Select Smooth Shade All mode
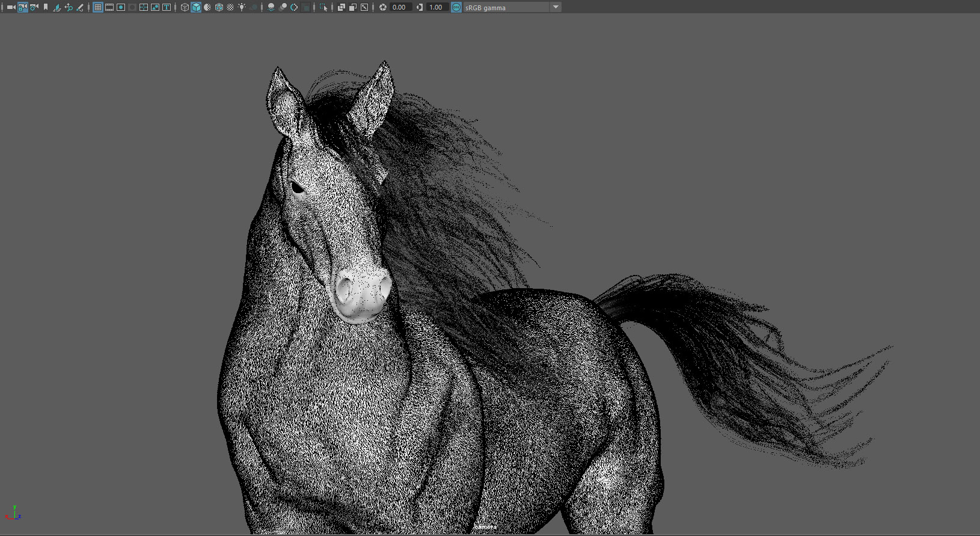980x536 pixels. pos(196,7)
